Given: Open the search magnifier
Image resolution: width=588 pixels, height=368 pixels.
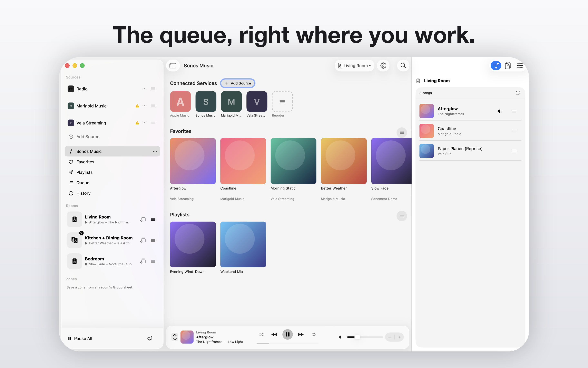Looking at the screenshot, I should 403,65.
